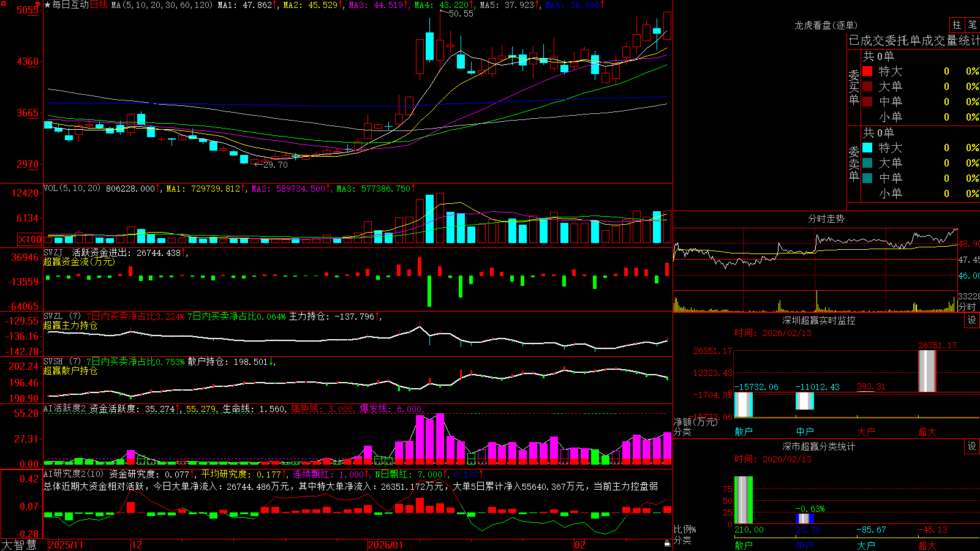Viewport: 980px width, 551px height.
Task: Click the 龙虎看盘(逐单) panel title
Action: pyautogui.click(x=826, y=25)
